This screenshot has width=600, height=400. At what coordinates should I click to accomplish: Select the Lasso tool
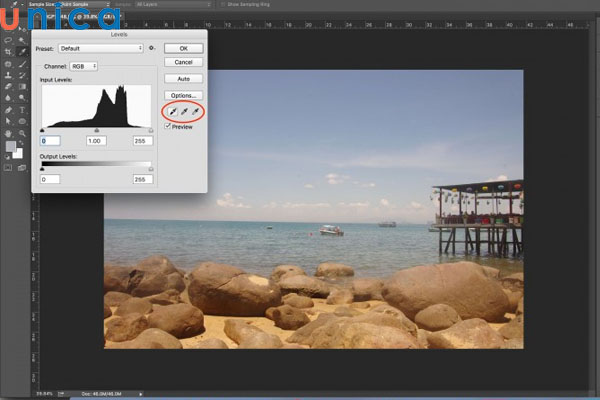8,42
